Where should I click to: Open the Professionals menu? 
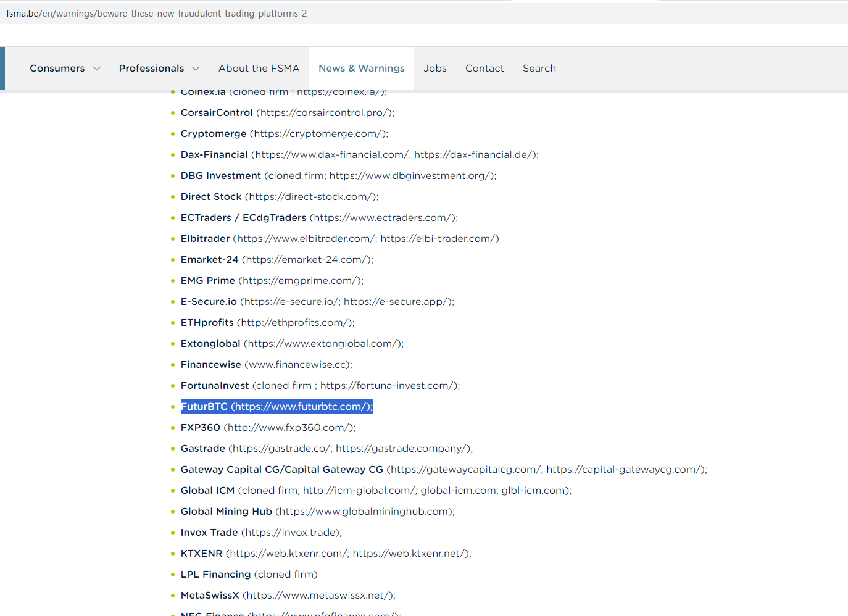point(151,69)
